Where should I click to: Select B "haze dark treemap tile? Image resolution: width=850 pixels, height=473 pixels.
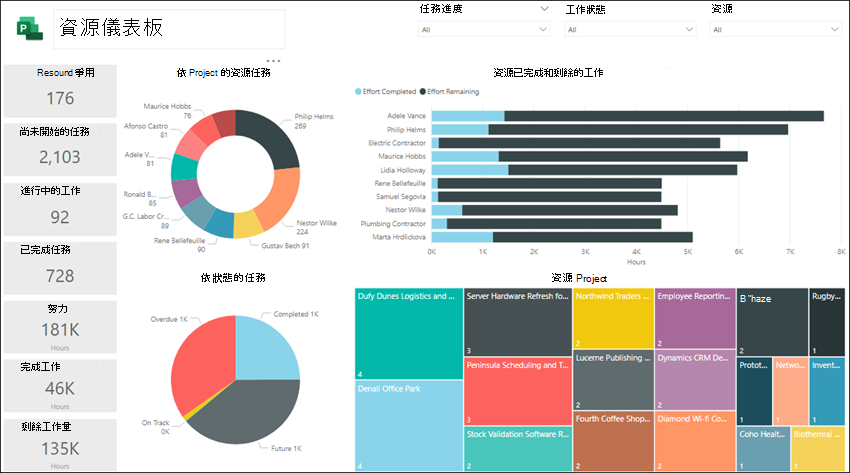tap(772, 322)
